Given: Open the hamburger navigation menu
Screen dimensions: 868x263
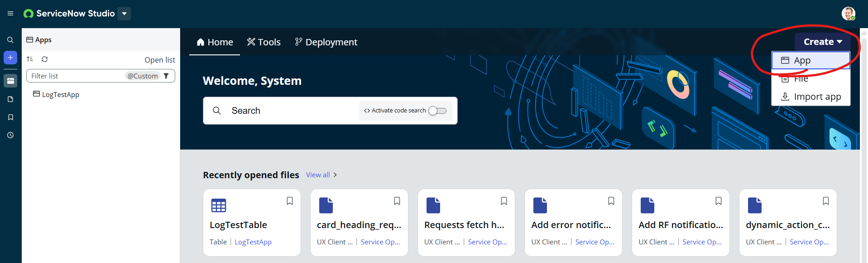Looking at the screenshot, I should pos(10,14).
